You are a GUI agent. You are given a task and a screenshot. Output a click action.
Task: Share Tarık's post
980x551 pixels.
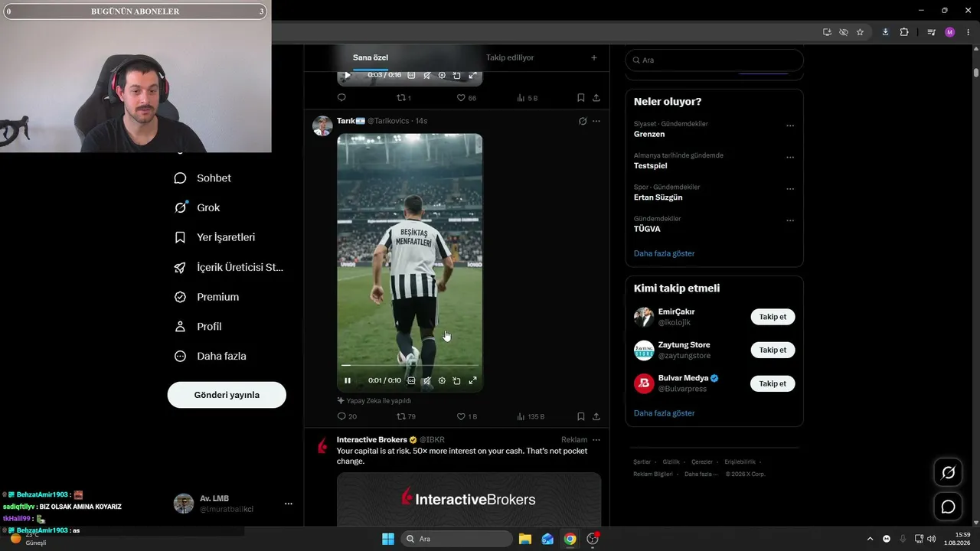596,416
